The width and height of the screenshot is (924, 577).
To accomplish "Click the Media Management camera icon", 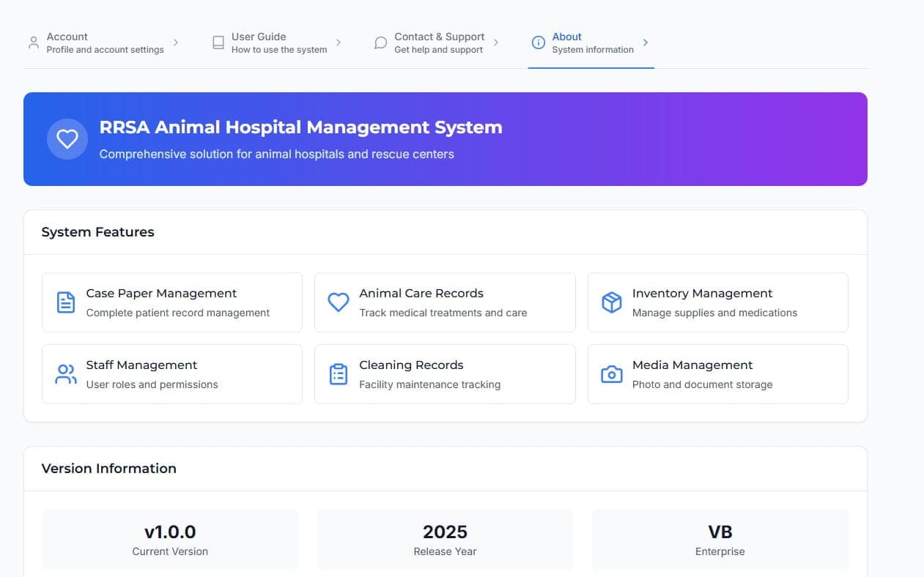I will click(611, 374).
